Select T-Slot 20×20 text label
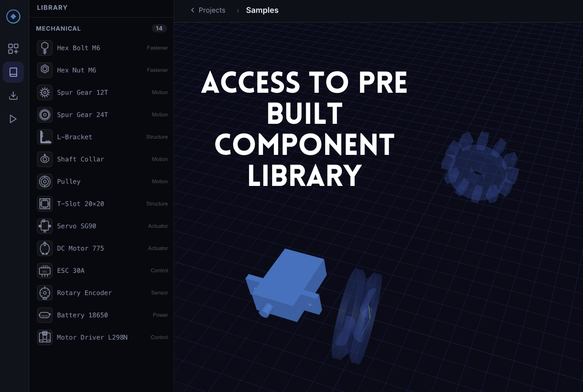This screenshot has width=583, height=392. (80, 204)
